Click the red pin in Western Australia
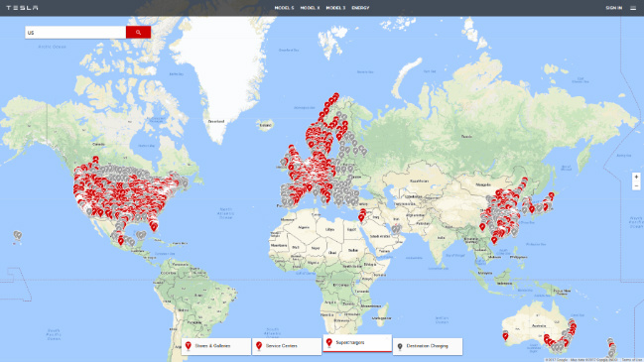This screenshot has width=644, height=362. point(505,336)
